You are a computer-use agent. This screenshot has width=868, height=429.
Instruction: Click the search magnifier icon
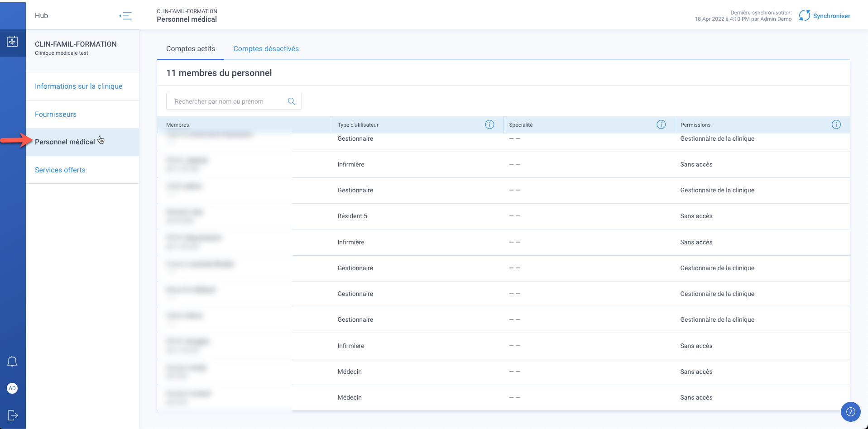(292, 101)
